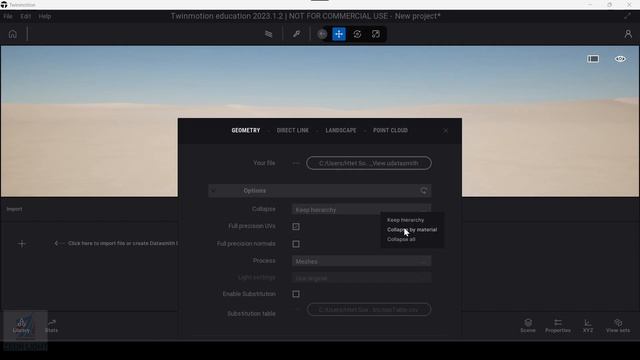Select the eyedropper tool icon

tap(297, 34)
